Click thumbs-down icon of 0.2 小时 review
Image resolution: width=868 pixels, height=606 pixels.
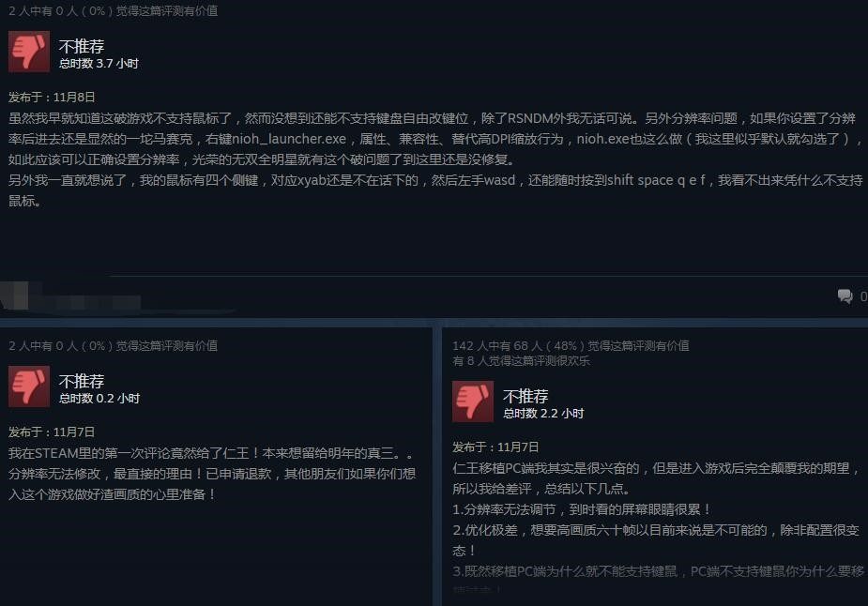29,386
